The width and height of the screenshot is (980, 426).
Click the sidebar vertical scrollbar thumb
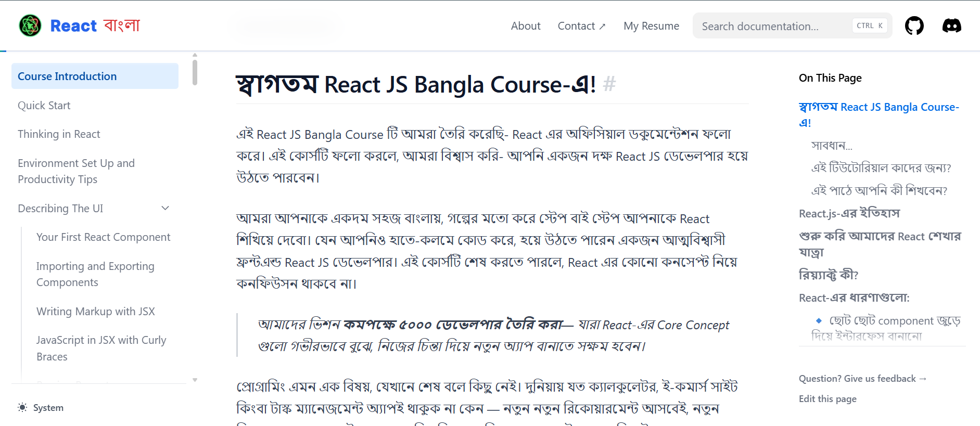tap(195, 72)
